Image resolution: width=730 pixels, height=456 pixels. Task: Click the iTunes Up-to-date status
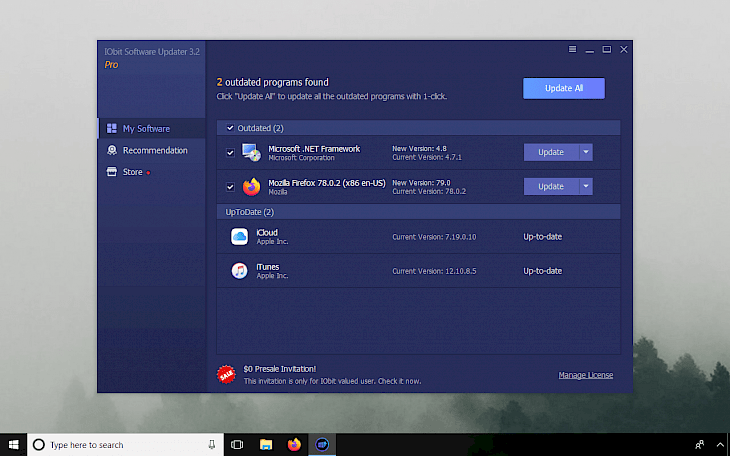[542, 271]
